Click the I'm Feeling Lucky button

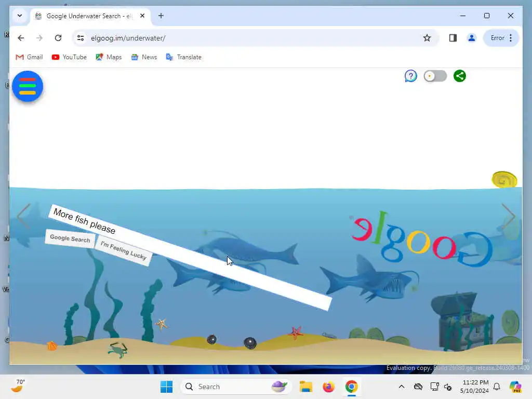click(123, 251)
